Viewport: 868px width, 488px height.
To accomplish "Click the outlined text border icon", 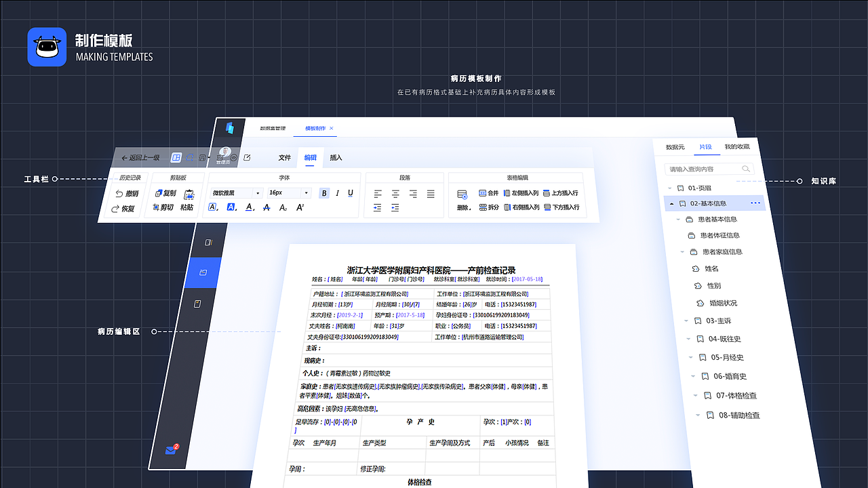I will coord(213,207).
